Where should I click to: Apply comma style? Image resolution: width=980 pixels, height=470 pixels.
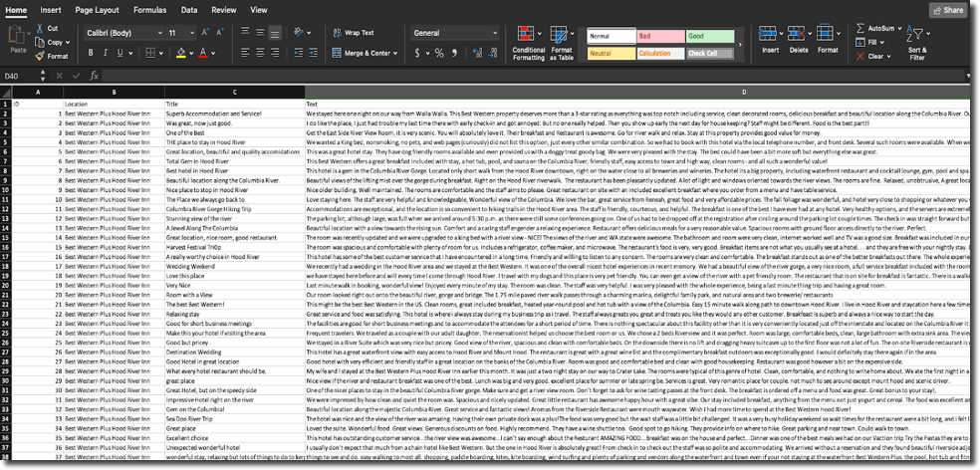pyautogui.click(x=454, y=53)
